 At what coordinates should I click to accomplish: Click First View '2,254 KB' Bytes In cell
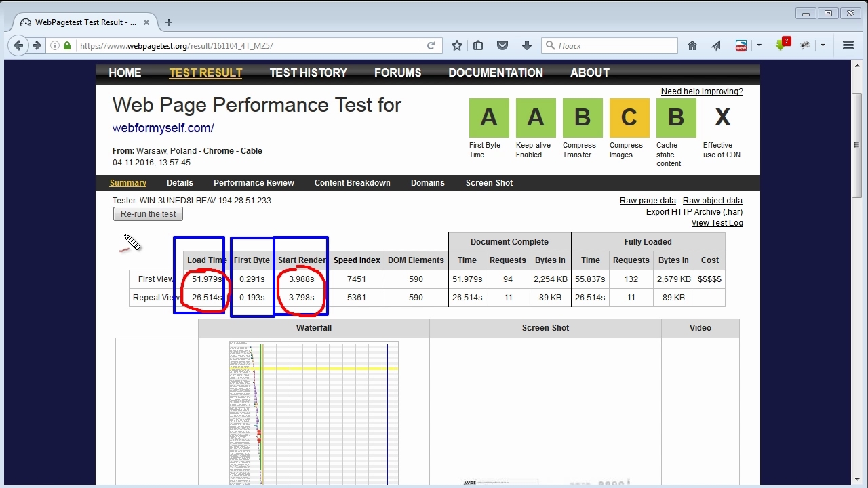(x=550, y=279)
